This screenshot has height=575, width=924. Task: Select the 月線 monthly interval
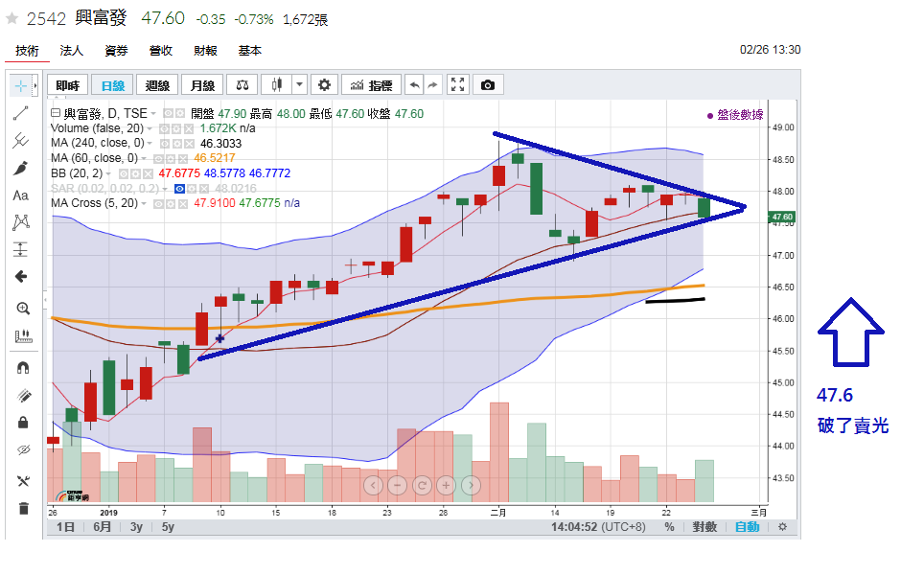coord(202,85)
